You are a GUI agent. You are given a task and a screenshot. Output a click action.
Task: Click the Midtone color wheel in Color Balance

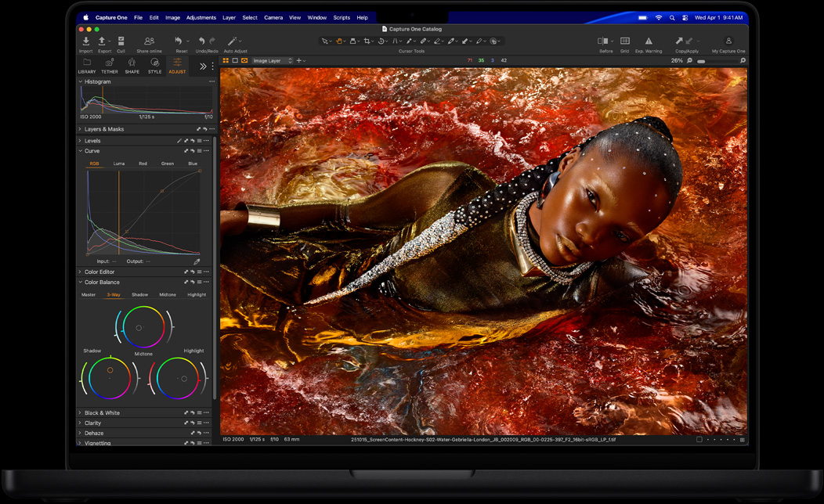pyautogui.click(x=143, y=329)
